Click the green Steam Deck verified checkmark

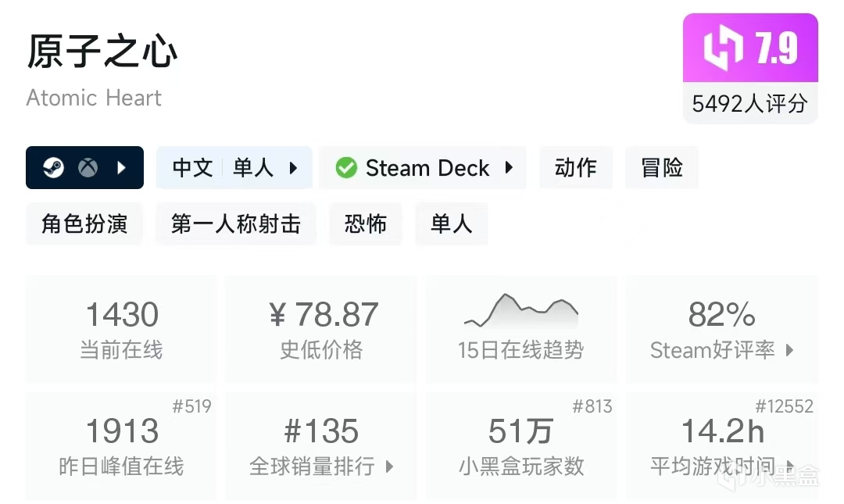[x=346, y=168]
